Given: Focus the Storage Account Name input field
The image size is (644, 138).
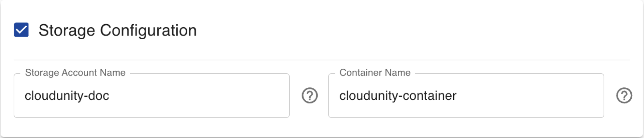Looking at the screenshot, I should [151, 96].
